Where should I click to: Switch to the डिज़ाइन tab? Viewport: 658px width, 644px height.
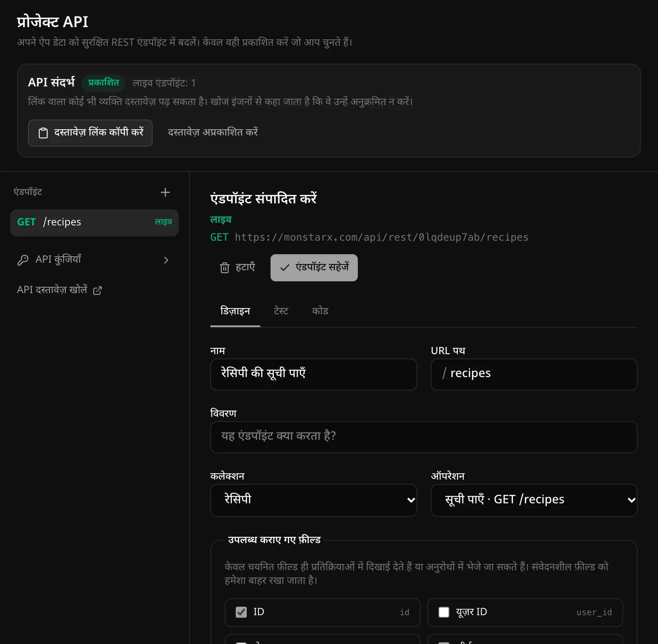pyautogui.click(x=235, y=311)
